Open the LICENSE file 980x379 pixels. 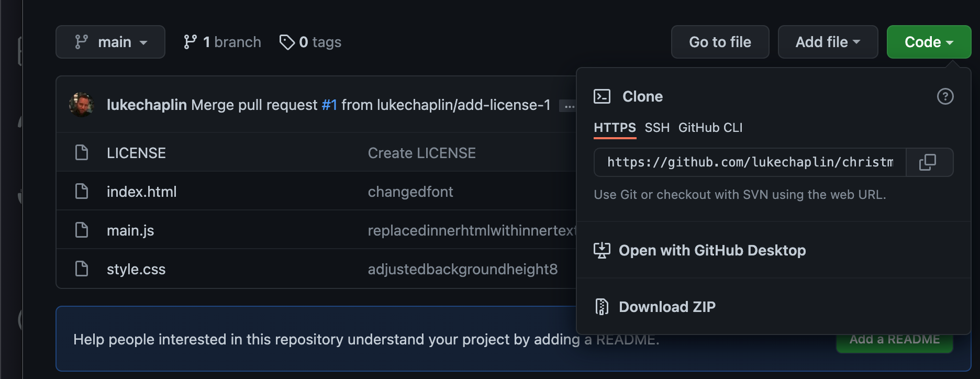coord(136,153)
